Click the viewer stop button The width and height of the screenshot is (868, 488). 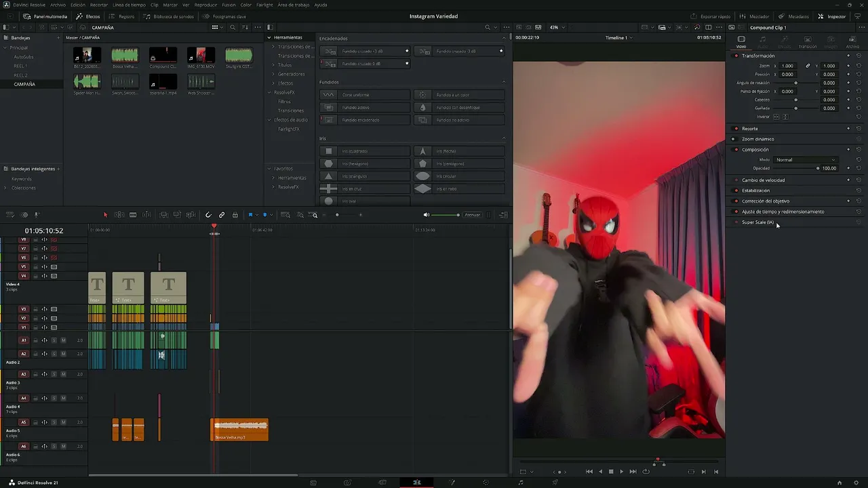611,472
